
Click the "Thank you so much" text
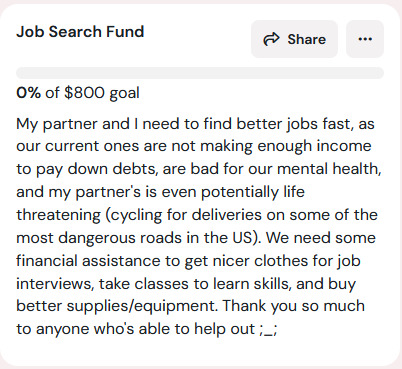pos(294,306)
